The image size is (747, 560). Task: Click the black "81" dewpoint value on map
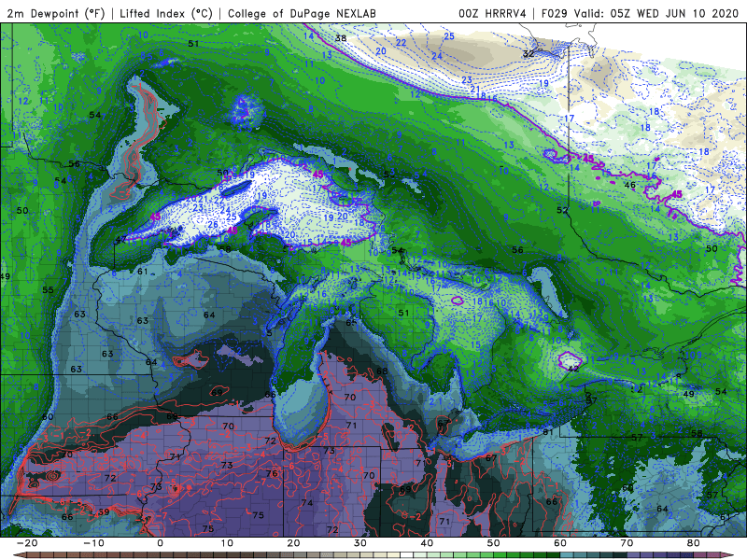pyautogui.click(x=548, y=432)
